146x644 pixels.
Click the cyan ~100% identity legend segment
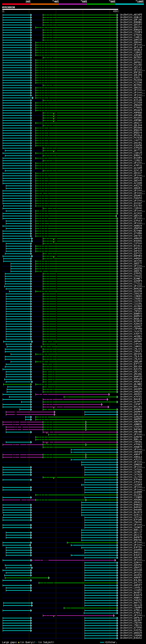click(x=130, y=4)
